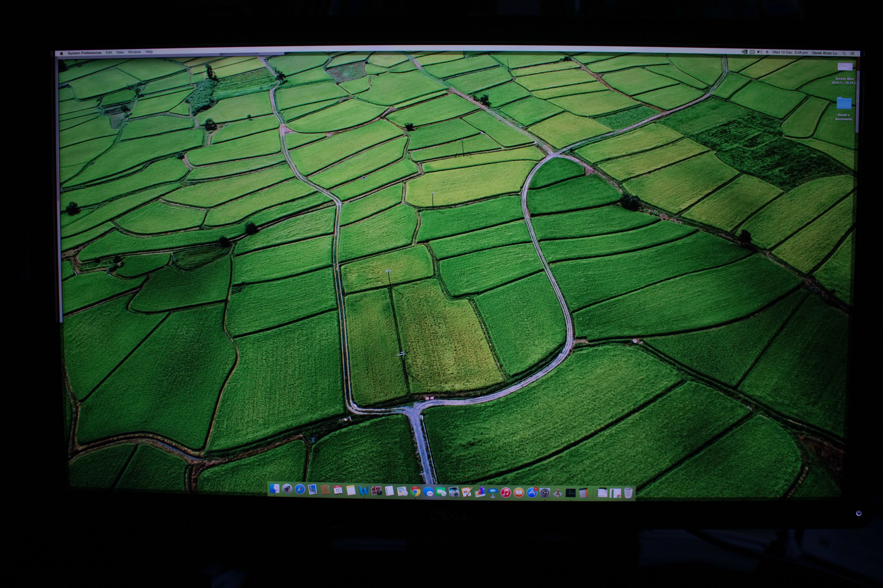Expand the Derek Brian Lu user menu
Screen dimensions: 883x588
pyautogui.click(x=825, y=53)
